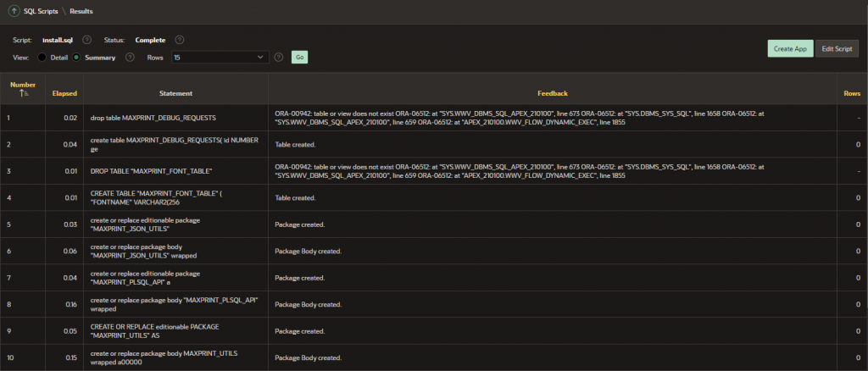
Task: Click the sort arrow under Number header
Action: point(23,92)
